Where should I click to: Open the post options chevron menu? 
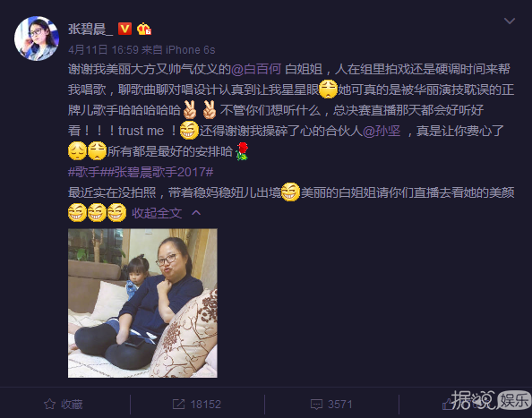tap(510, 21)
